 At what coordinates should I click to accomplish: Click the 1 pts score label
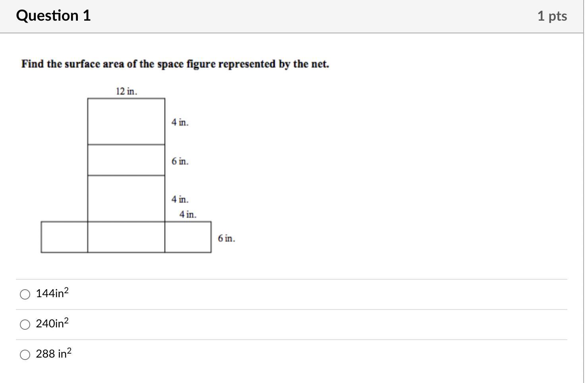pyautogui.click(x=552, y=16)
